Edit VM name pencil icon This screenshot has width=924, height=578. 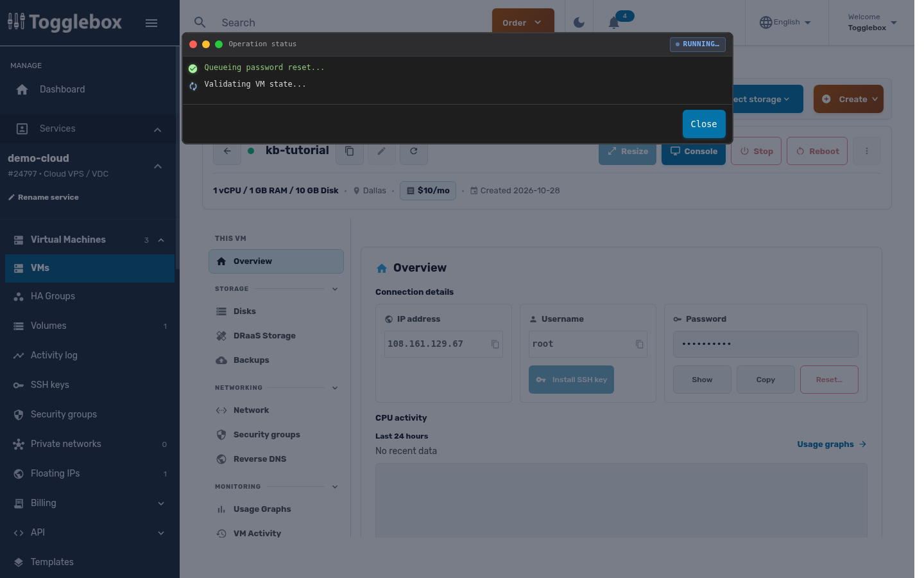382,151
